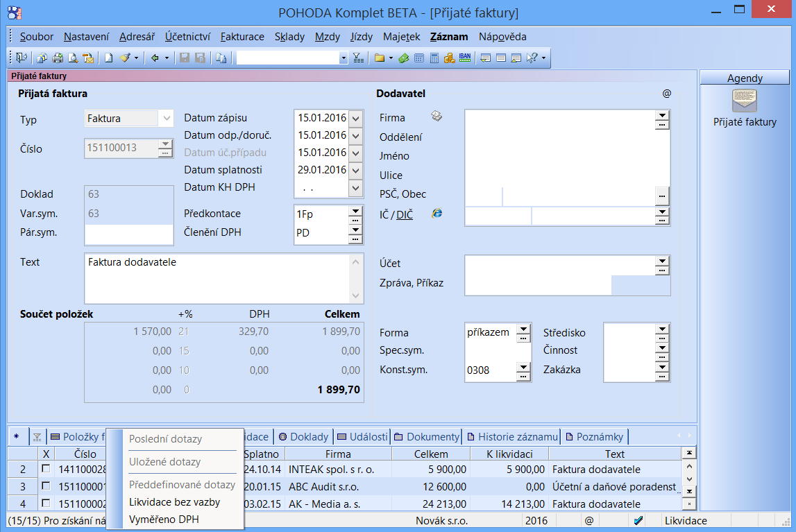Open the Forma payment method dropdown
The width and height of the screenshot is (796, 532).
[x=523, y=329]
